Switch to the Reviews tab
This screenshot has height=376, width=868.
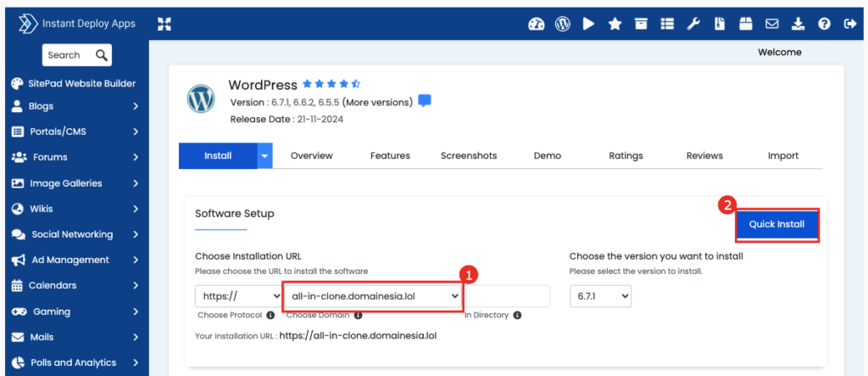click(704, 156)
